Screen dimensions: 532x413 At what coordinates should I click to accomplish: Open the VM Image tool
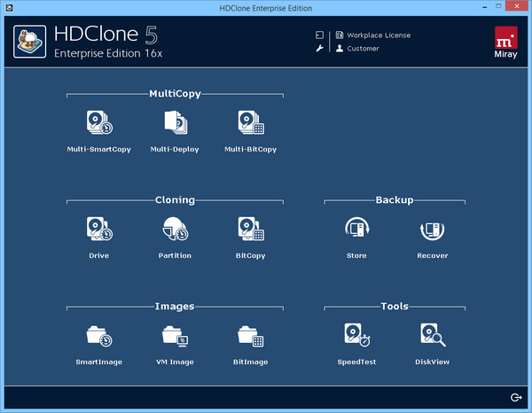coord(175,337)
